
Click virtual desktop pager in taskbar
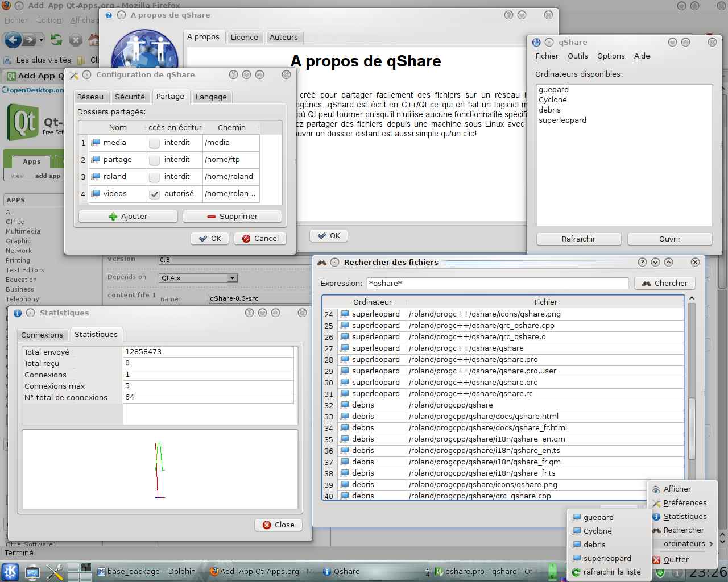pyautogui.click(x=80, y=572)
